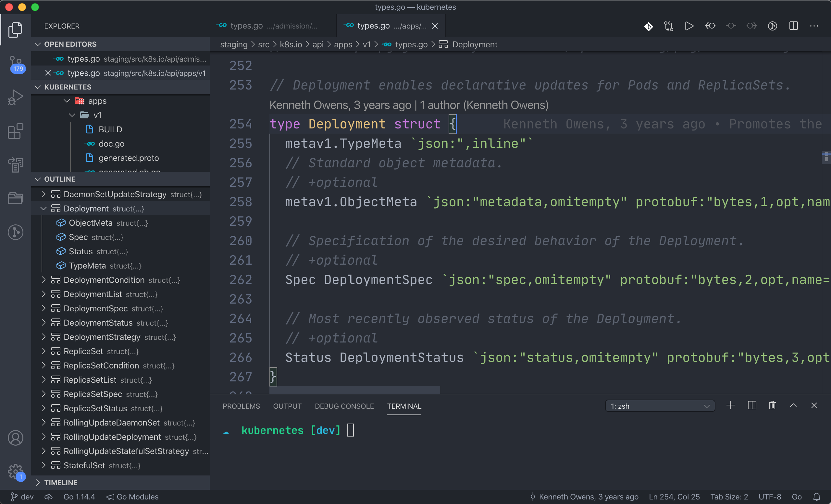Image resolution: width=831 pixels, height=504 pixels.
Task: Split the terminal panel
Action: pos(752,405)
